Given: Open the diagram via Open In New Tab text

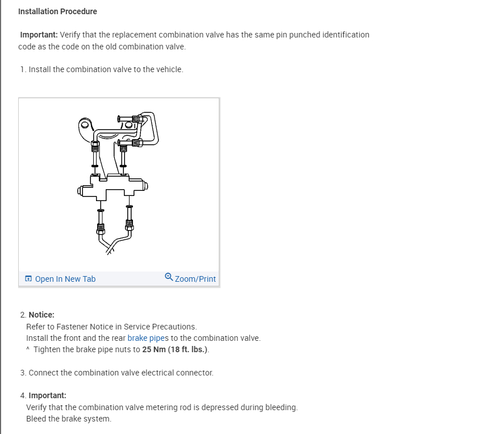Looking at the screenshot, I should (65, 279).
